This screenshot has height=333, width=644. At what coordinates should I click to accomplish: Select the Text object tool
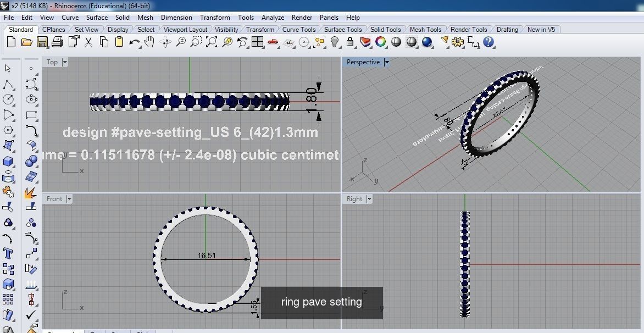8,253
